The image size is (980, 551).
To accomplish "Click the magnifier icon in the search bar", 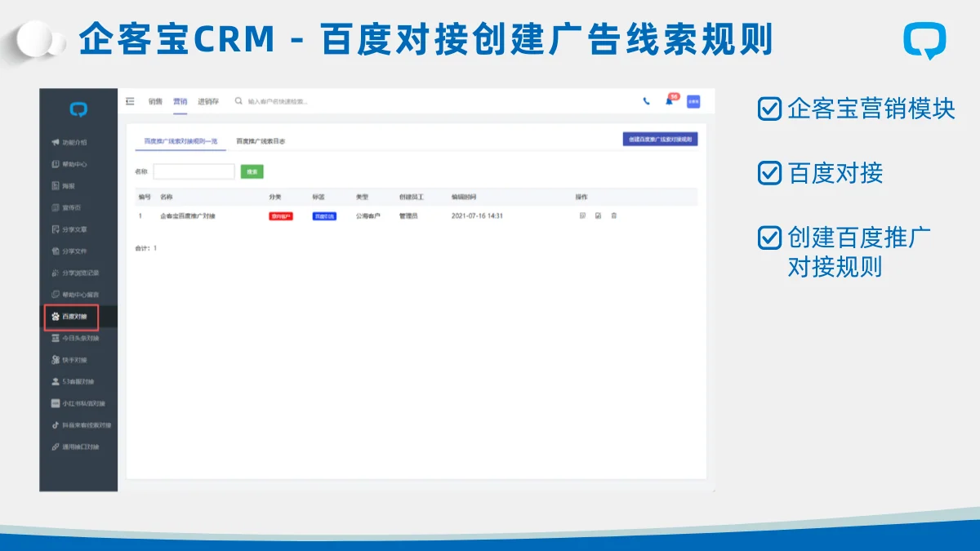I will tap(238, 101).
